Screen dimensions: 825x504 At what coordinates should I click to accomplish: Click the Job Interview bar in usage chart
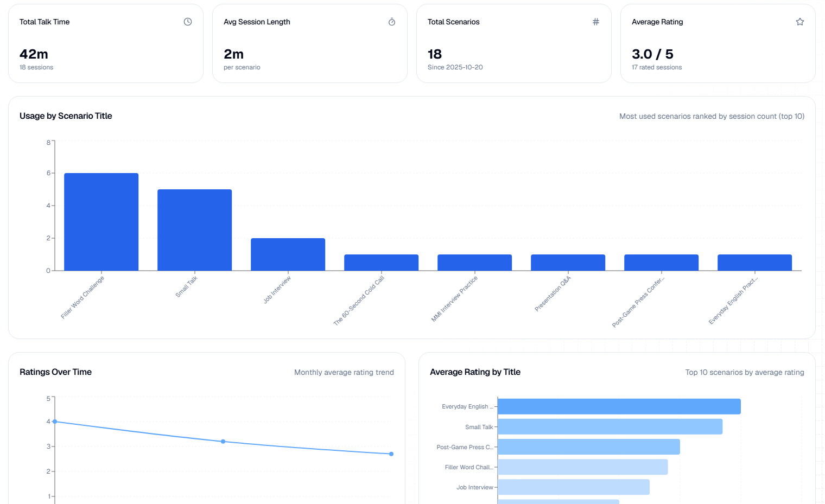click(x=288, y=254)
